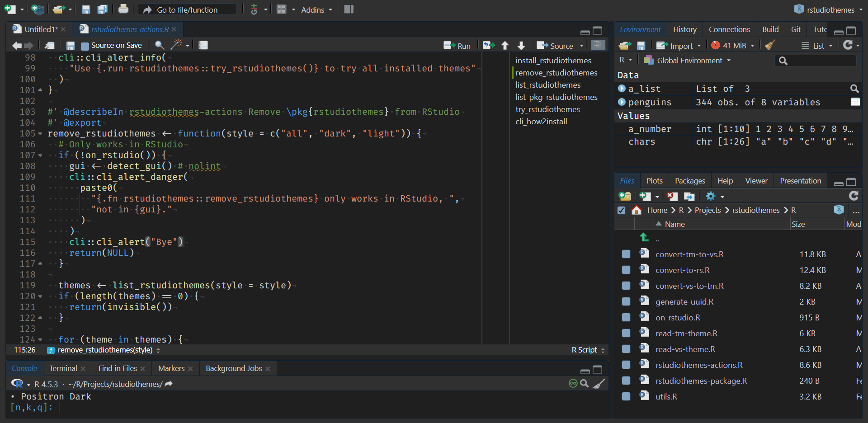Clear the console with the broom icon
The width and height of the screenshot is (868, 423).
tap(599, 384)
